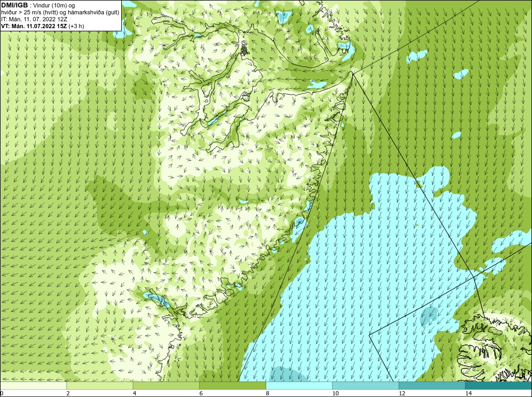Click the scale label 10 under the colorbar

click(x=336, y=393)
